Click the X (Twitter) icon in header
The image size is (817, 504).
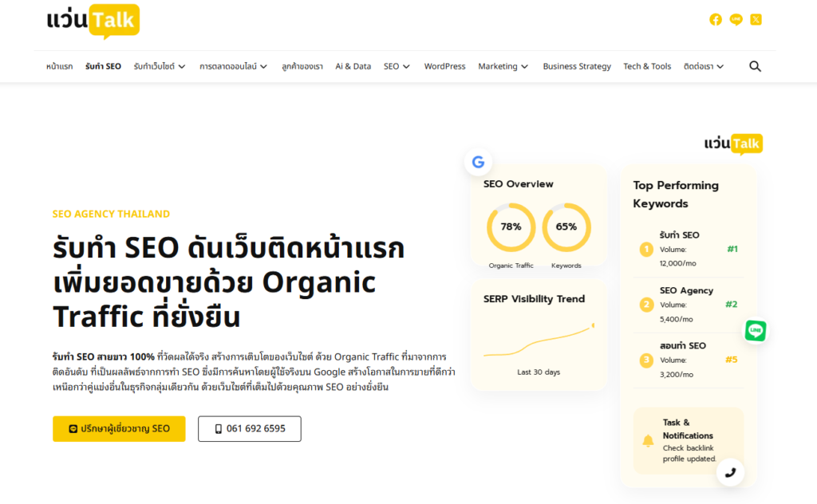pyautogui.click(x=756, y=19)
